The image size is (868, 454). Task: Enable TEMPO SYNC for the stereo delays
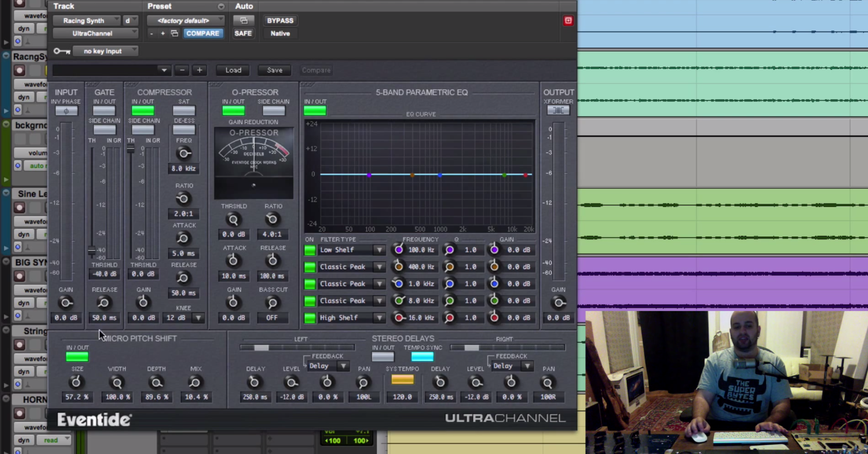click(x=423, y=357)
